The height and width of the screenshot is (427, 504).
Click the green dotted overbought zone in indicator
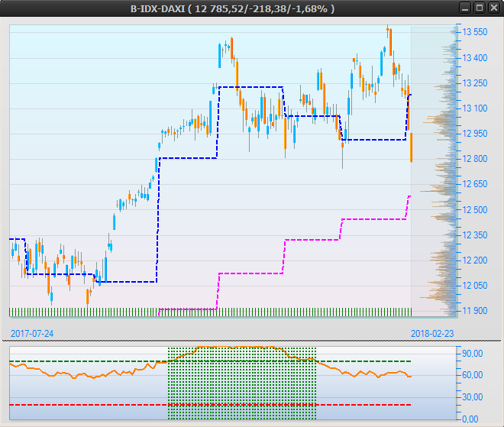click(x=242, y=383)
